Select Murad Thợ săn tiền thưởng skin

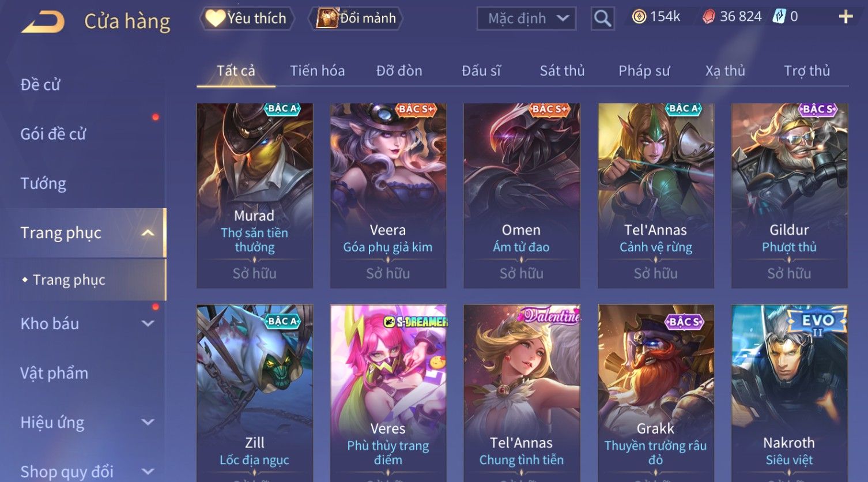(255, 195)
